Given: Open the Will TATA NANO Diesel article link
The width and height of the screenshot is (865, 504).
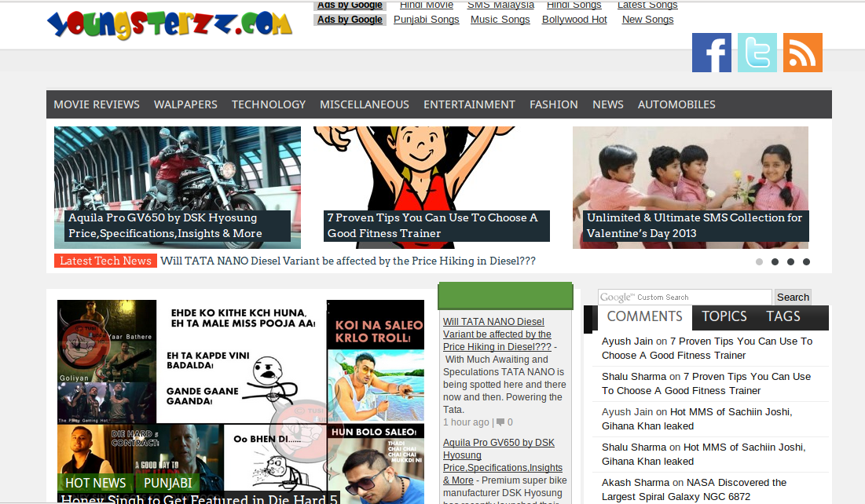Looking at the screenshot, I should click(x=497, y=334).
